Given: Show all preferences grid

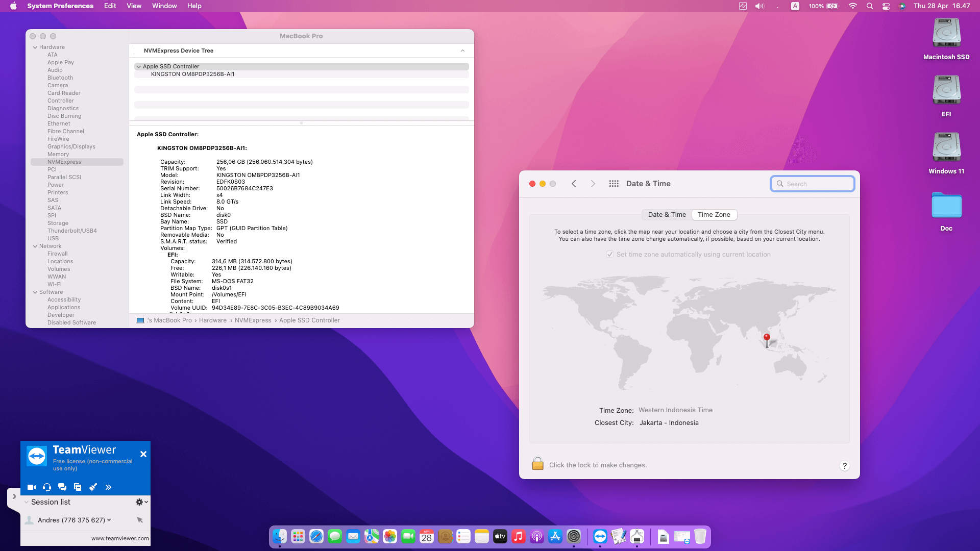Looking at the screenshot, I should (614, 184).
